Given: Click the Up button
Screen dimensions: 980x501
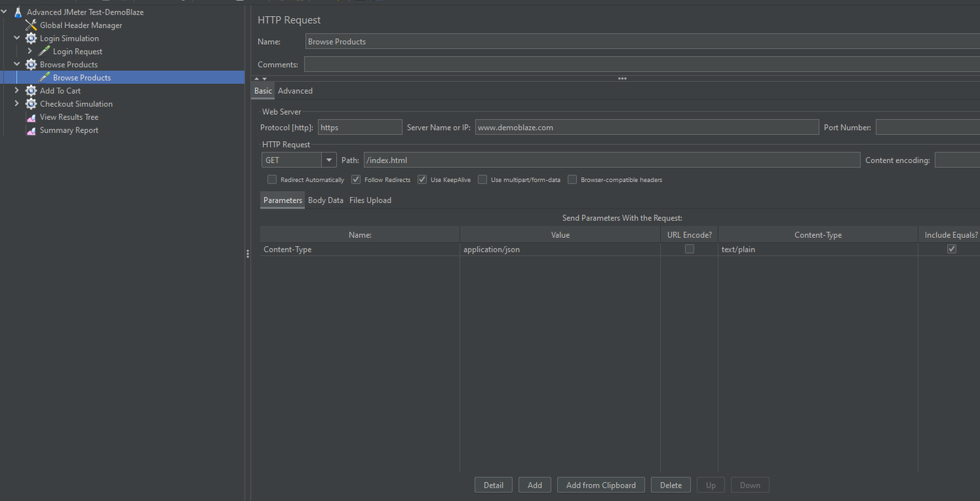Looking at the screenshot, I should 710,485.
